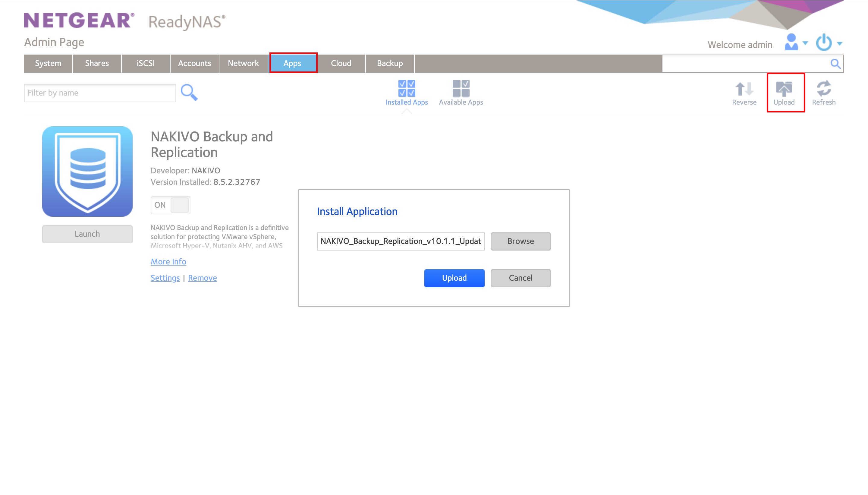Cancel the Install Application dialog
This screenshot has width=868, height=495.
pyautogui.click(x=520, y=278)
